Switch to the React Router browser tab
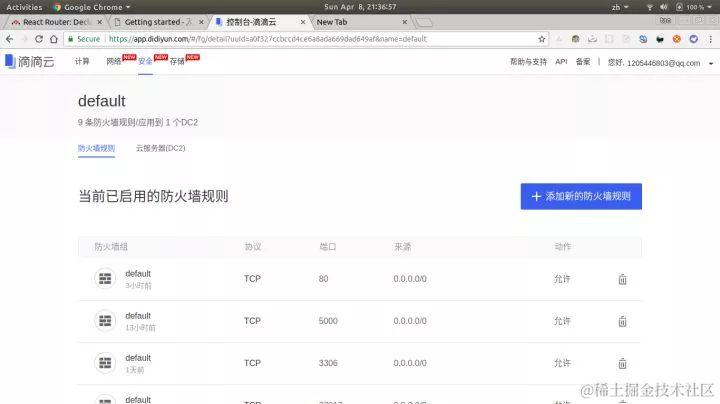 tap(54, 22)
